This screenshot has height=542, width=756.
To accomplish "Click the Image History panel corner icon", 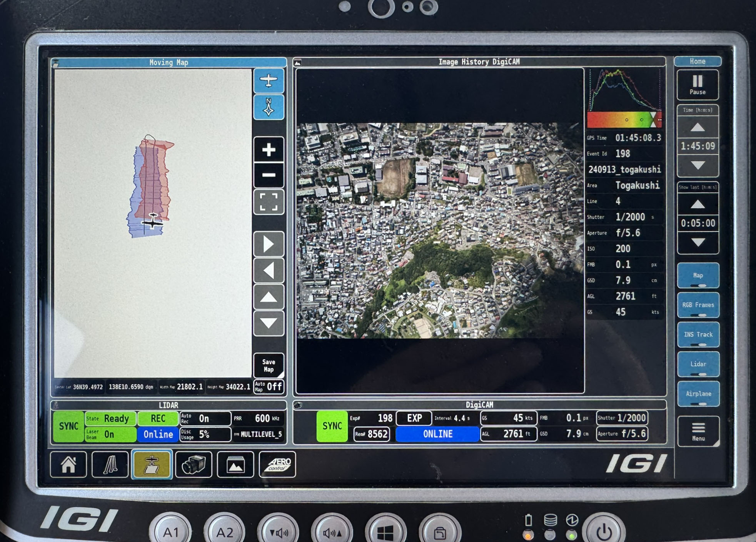I will [x=298, y=62].
